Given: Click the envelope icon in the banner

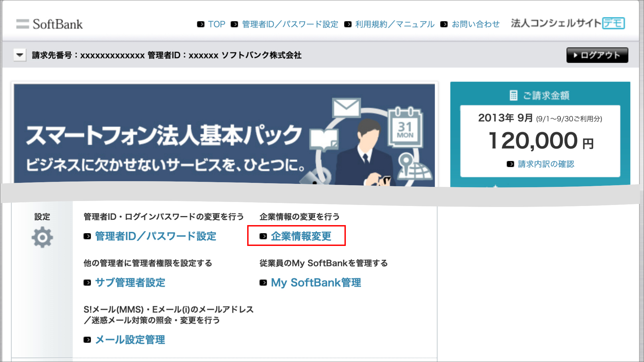Looking at the screenshot, I should (346, 108).
